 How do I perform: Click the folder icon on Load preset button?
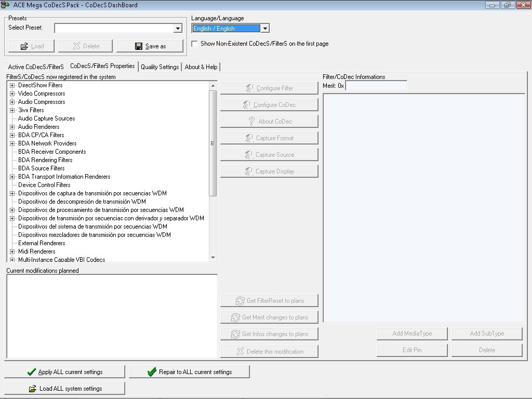pos(24,46)
